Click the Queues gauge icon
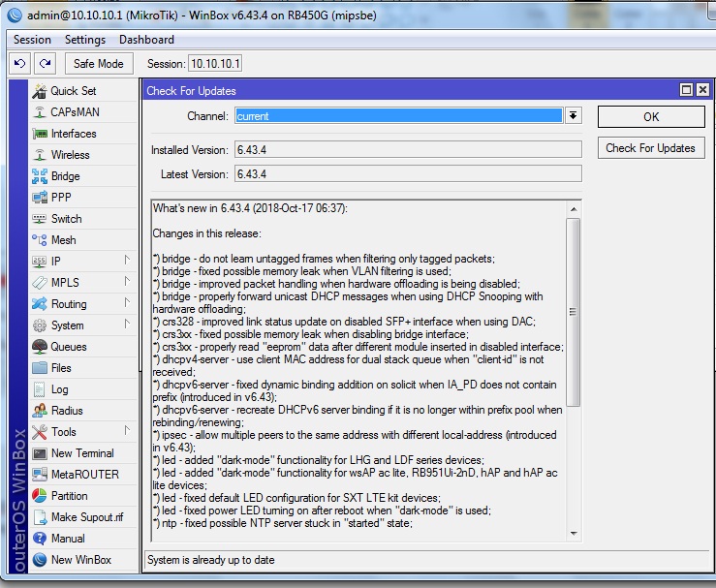The width and height of the screenshot is (716, 588). (40, 347)
